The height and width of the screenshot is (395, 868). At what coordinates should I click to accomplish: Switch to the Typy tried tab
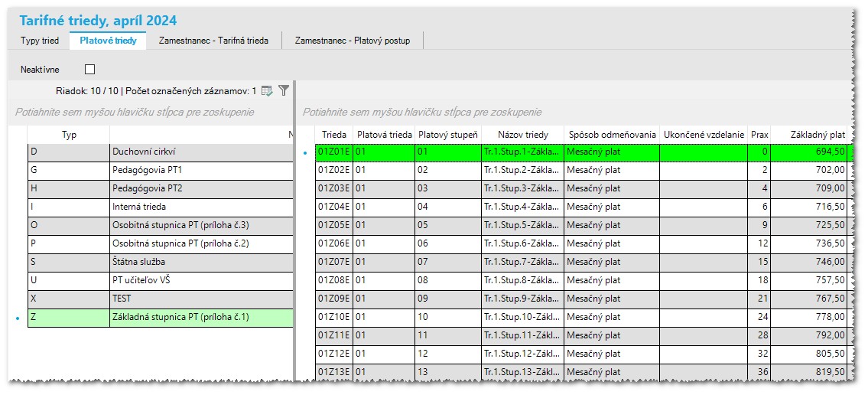[x=40, y=41]
